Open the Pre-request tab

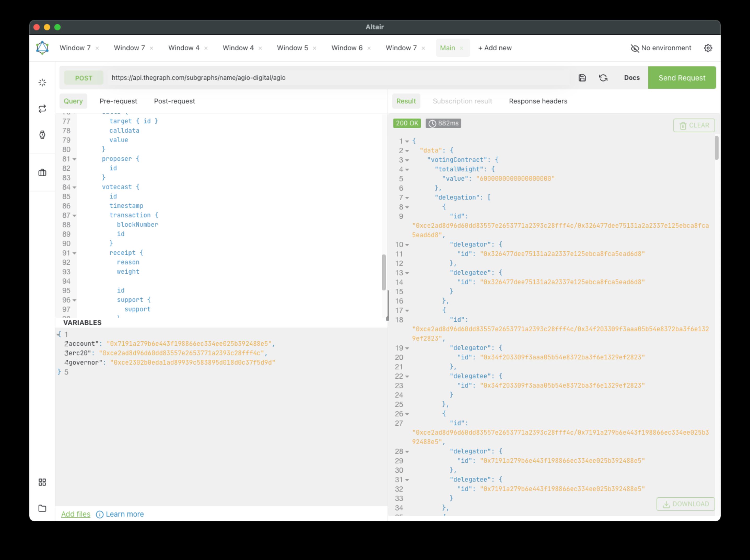pos(118,101)
